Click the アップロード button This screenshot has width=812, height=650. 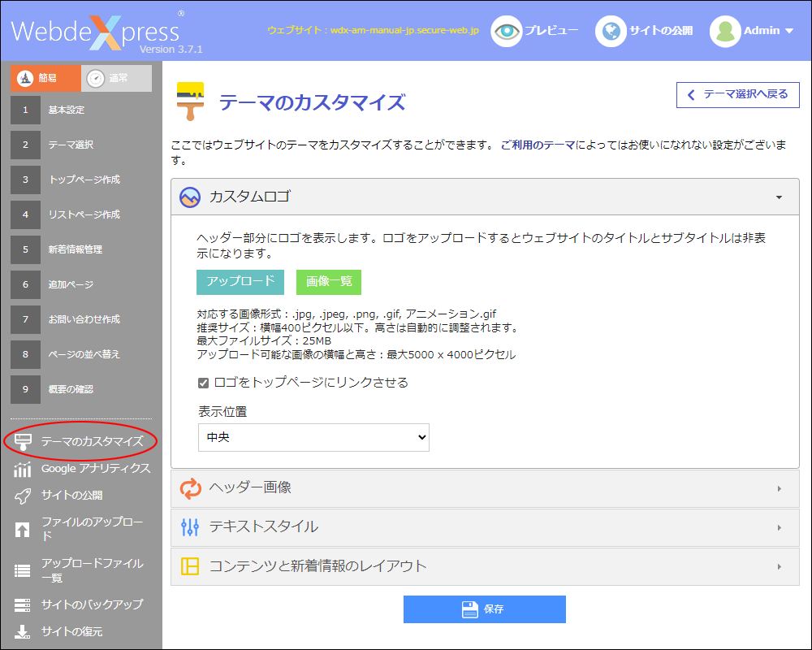[x=240, y=282]
